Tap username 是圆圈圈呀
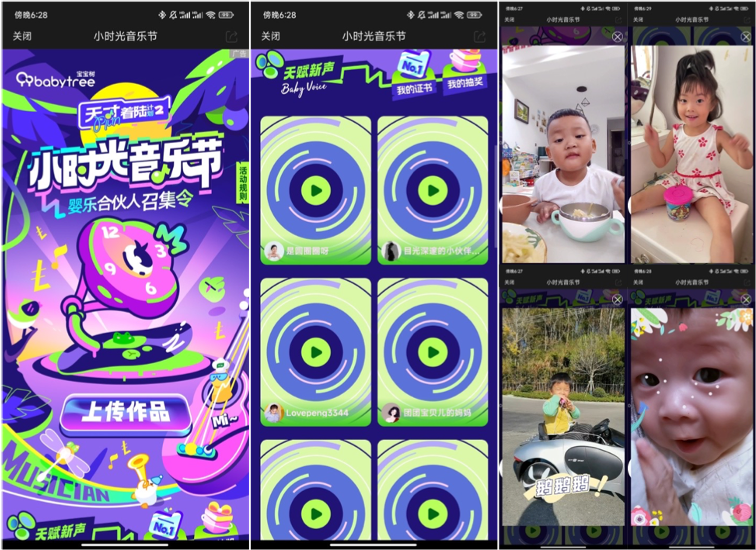The image size is (756, 550). 308,251
